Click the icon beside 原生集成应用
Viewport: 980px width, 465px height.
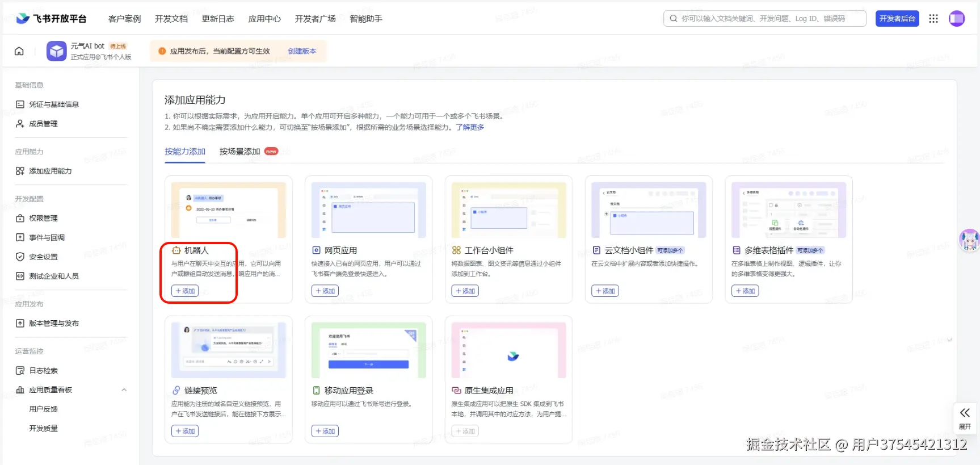point(456,391)
